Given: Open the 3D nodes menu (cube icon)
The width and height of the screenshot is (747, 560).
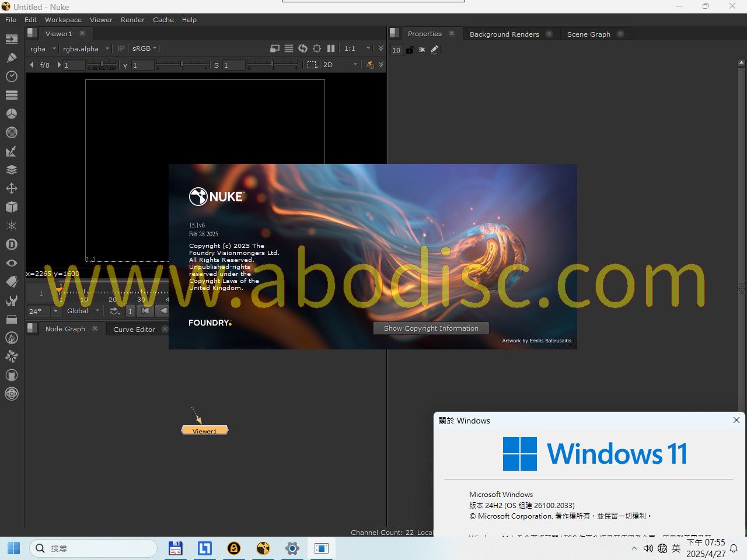Looking at the screenshot, I should 12,207.
